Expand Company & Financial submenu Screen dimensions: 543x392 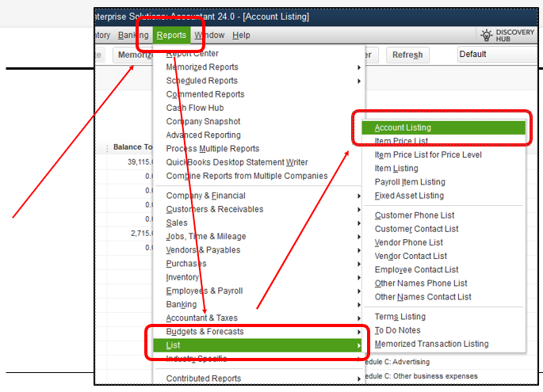[258, 196]
